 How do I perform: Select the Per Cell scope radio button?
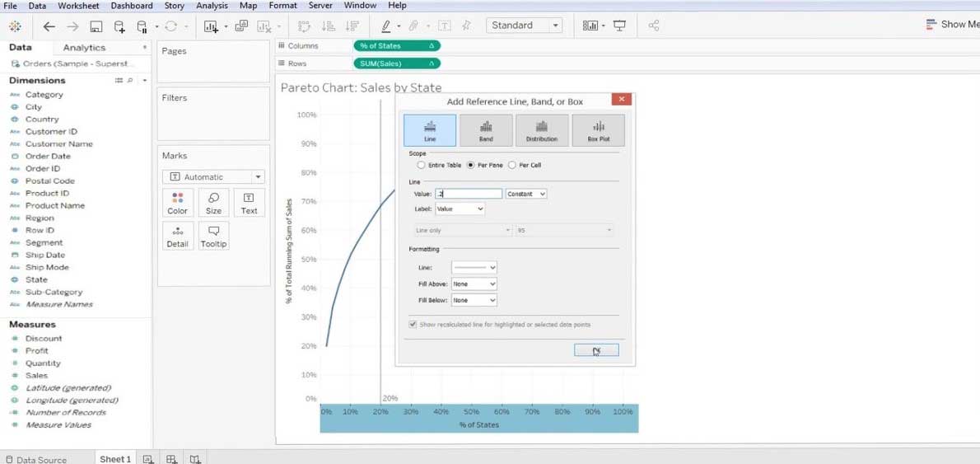click(512, 166)
